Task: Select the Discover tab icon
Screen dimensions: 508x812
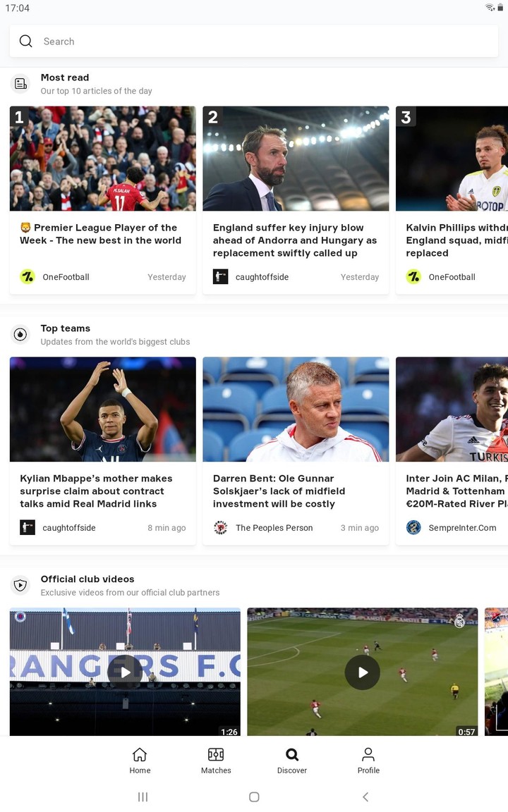Action: [x=292, y=754]
